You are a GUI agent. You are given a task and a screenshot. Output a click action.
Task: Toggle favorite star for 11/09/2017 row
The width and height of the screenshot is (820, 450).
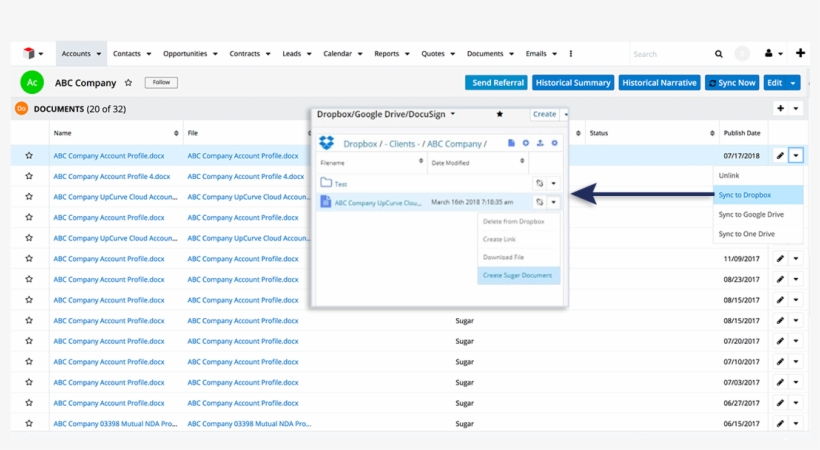[29, 258]
